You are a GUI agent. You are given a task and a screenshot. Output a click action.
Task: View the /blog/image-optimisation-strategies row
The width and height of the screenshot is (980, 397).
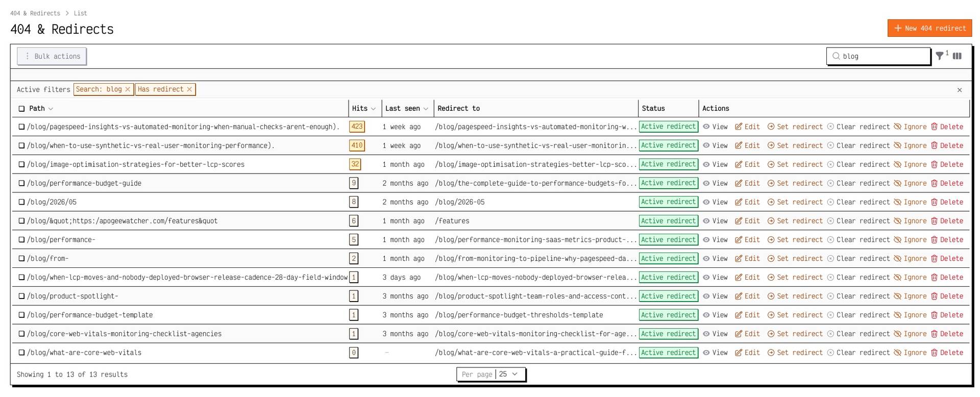715,164
